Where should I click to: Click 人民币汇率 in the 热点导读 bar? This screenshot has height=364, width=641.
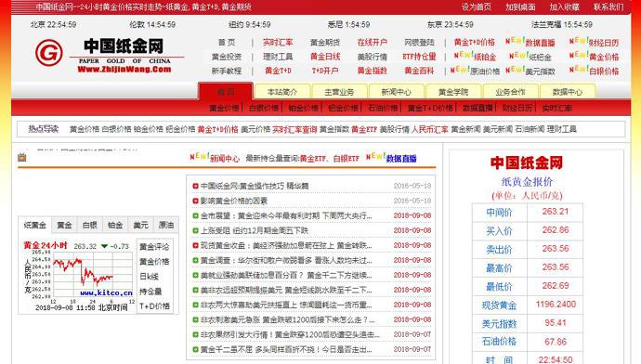pyautogui.click(x=429, y=129)
